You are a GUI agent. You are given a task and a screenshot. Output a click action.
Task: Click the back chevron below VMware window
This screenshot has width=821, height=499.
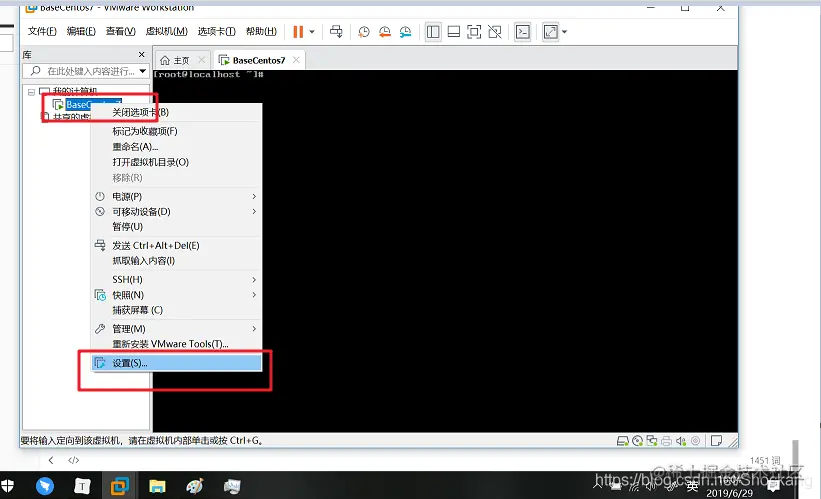[51, 460]
